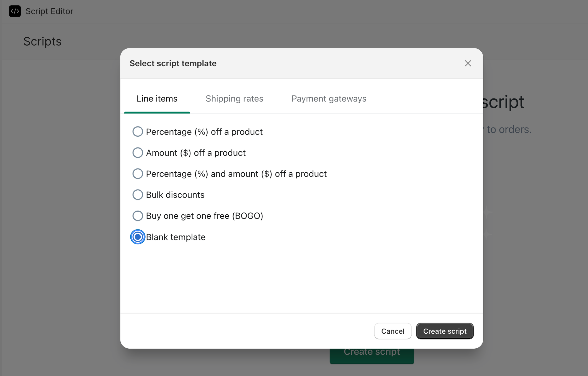The width and height of the screenshot is (588, 376).
Task: Choose Amount ($) off a product radio
Action: (x=138, y=153)
